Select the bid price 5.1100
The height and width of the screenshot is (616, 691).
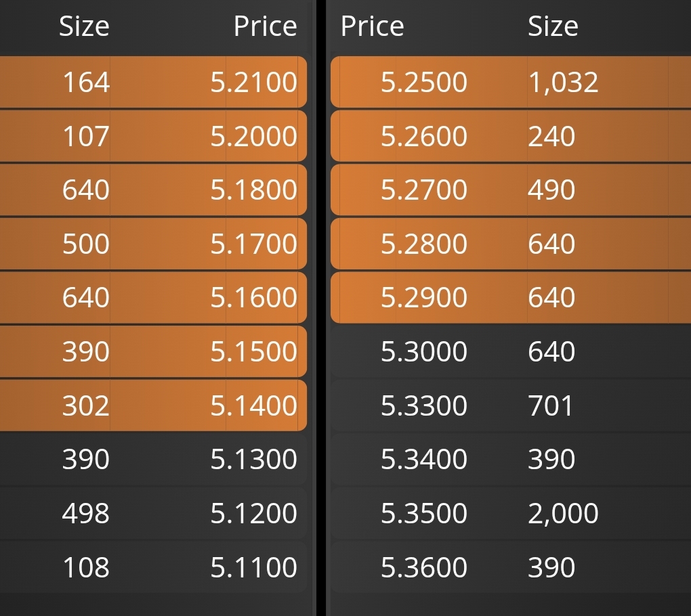point(254,567)
